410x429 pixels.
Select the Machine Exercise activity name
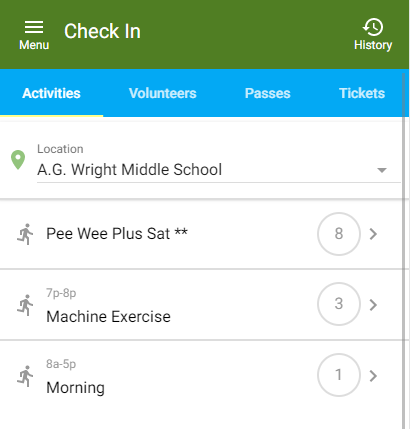click(x=108, y=317)
